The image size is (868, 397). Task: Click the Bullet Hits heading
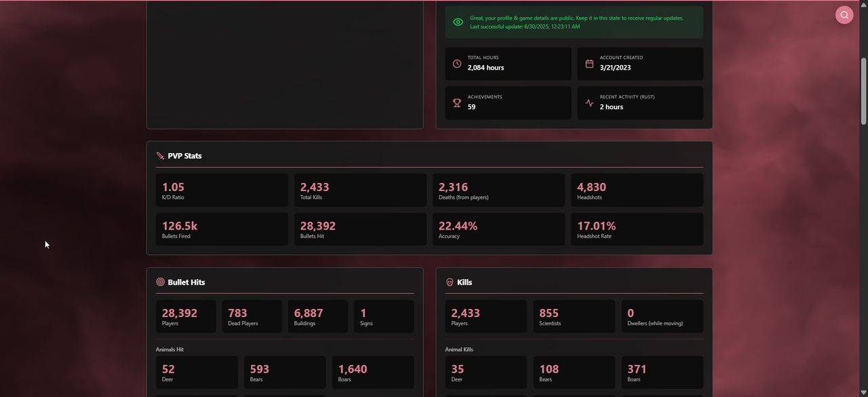(x=186, y=282)
